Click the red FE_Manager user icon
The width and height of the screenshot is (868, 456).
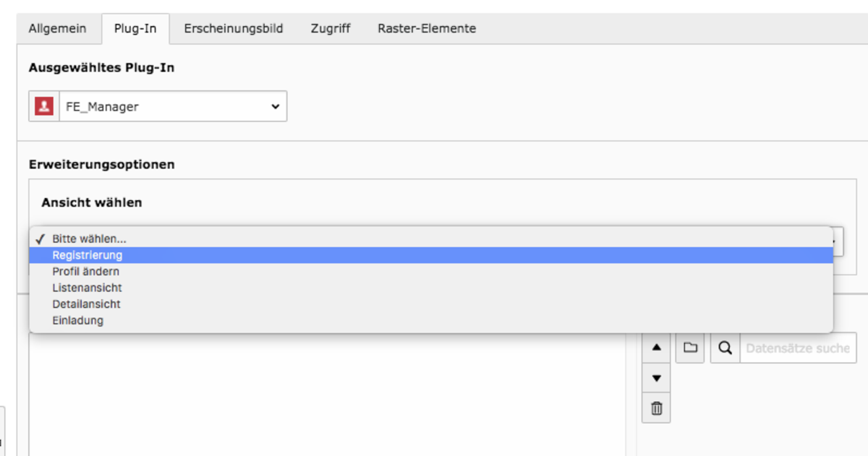(x=44, y=106)
